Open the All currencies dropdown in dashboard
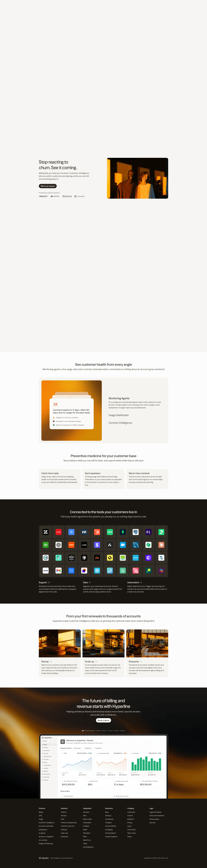 coord(77,748)
